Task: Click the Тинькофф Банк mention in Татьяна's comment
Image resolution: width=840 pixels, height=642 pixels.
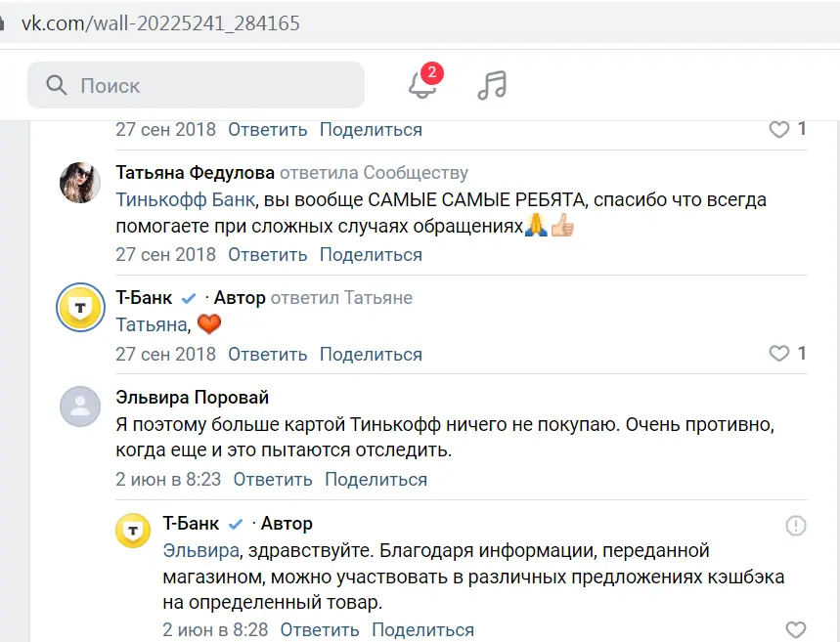Action: click(x=185, y=199)
